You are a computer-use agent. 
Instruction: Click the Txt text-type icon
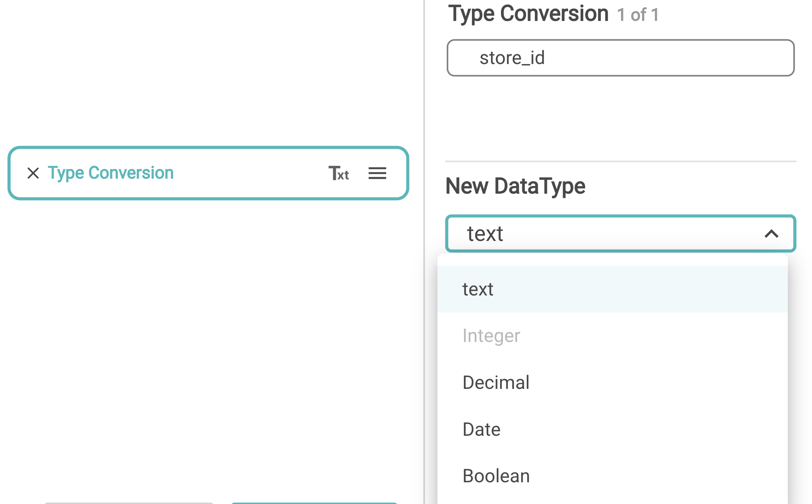tap(339, 173)
